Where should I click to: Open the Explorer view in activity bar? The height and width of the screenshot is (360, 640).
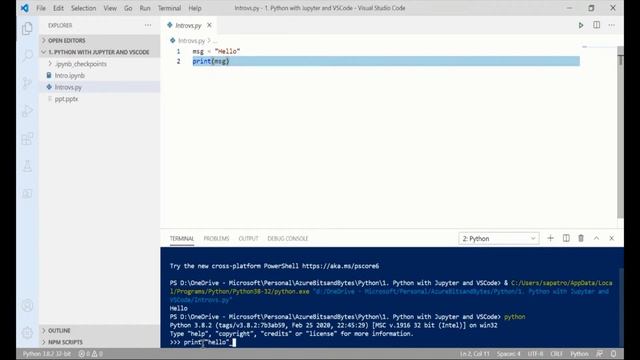(27, 29)
